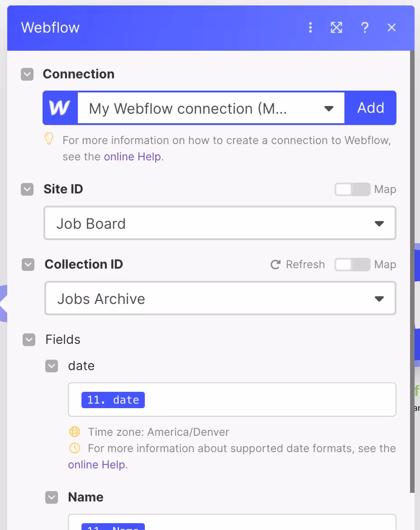Toggle the Map switch for Collection ID
This screenshot has width=420, height=530.
click(353, 265)
